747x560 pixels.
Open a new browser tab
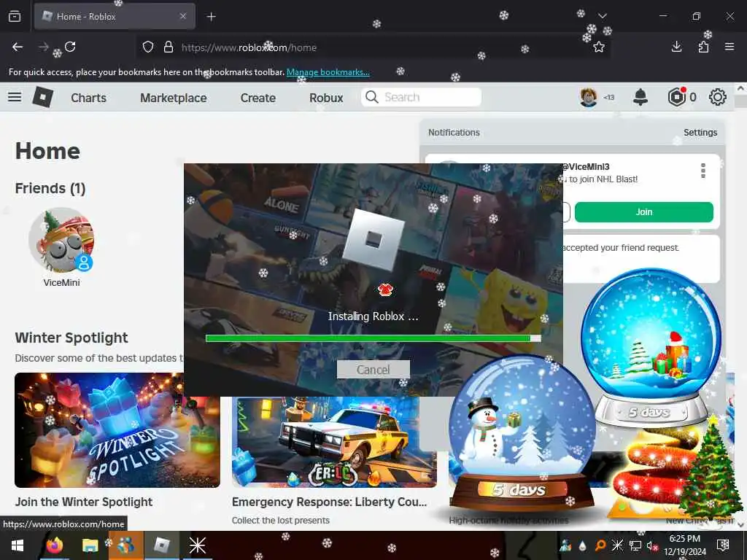coord(211,17)
